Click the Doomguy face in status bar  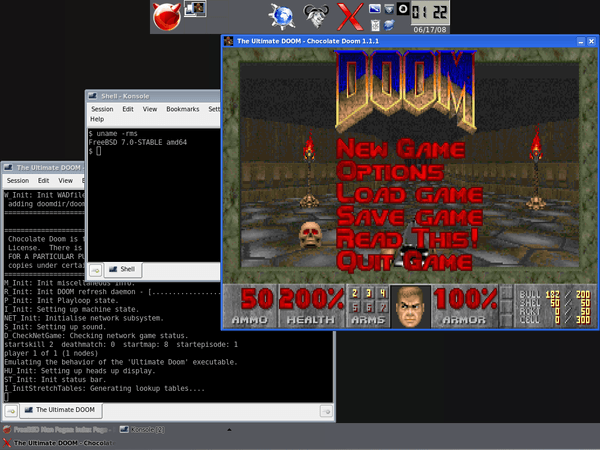click(x=410, y=307)
